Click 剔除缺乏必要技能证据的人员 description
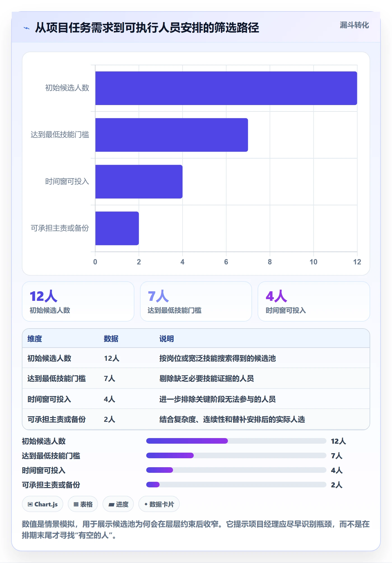 click(207, 378)
